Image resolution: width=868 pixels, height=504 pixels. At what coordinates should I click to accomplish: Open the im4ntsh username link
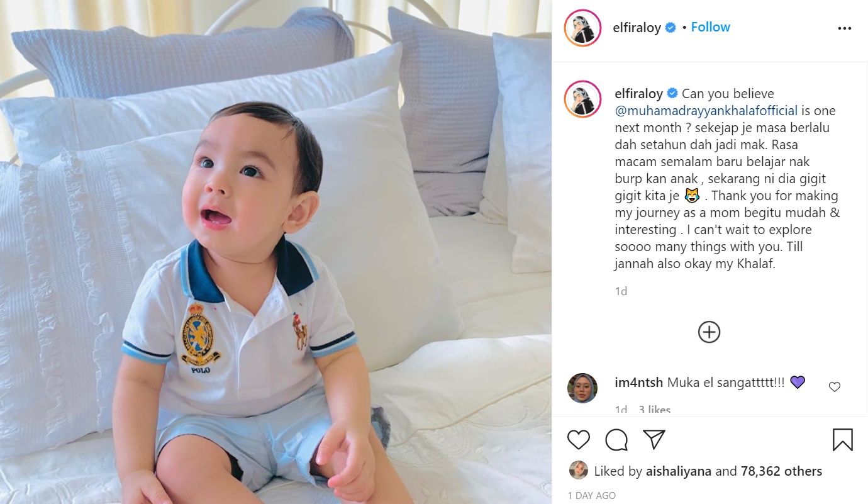(638, 383)
